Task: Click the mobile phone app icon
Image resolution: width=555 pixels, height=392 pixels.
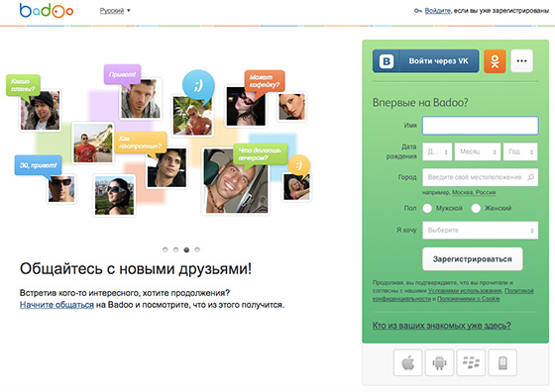Action: (502, 362)
